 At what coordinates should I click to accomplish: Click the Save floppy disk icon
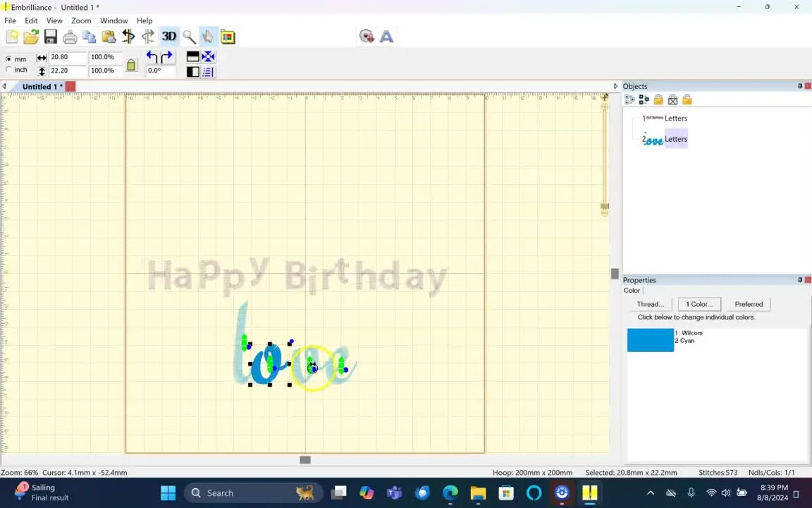[50, 36]
